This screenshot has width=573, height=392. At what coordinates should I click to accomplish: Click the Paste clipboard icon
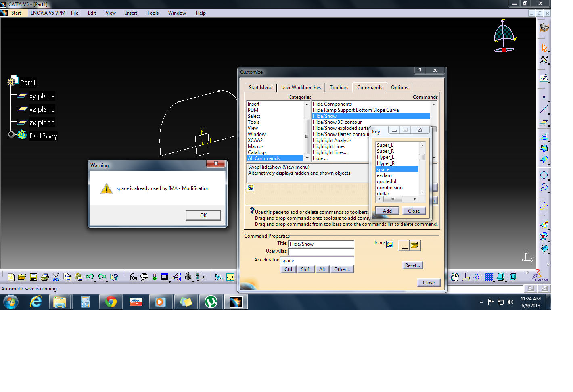click(x=79, y=277)
